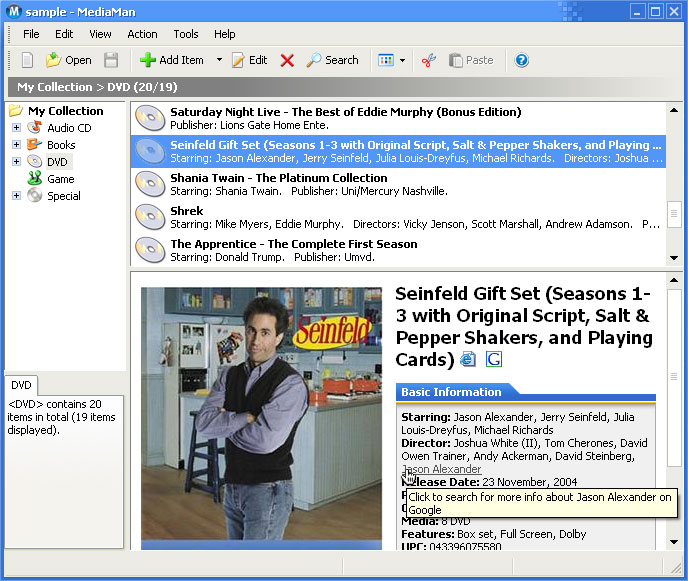Click detail pane scroll up arrow
688x581 pixels.
(674, 280)
